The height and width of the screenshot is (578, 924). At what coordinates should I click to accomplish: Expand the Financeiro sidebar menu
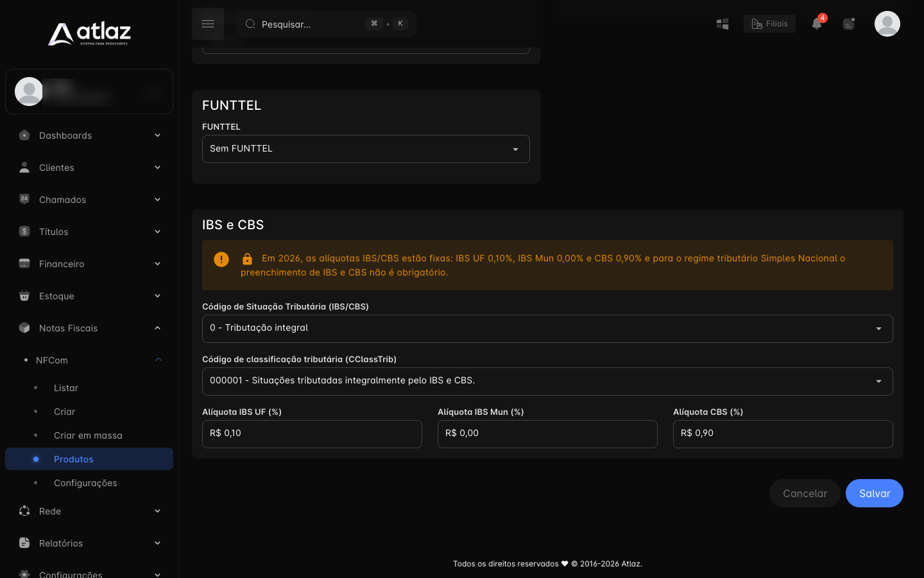coord(89,264)
